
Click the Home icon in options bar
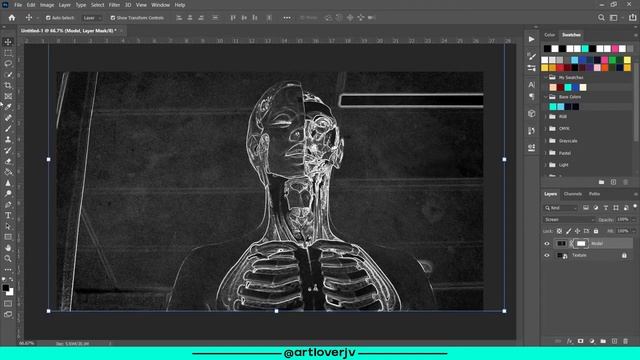12,18
